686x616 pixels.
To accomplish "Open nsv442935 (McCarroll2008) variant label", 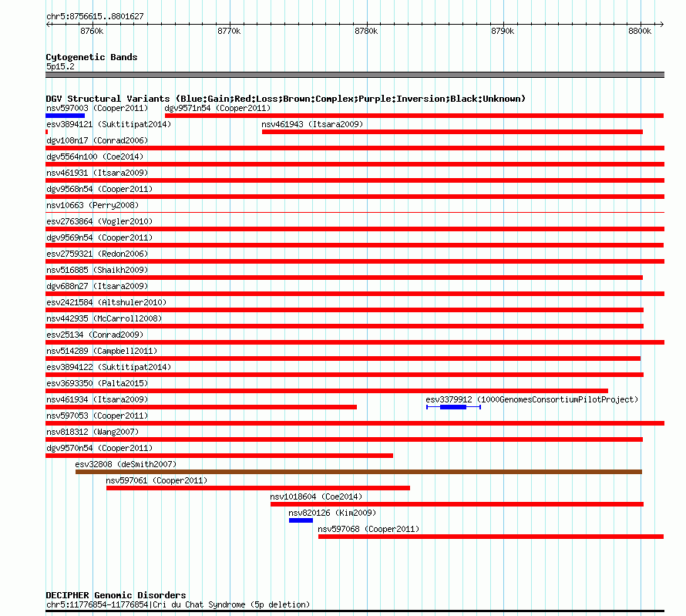I will coord(104,318).
